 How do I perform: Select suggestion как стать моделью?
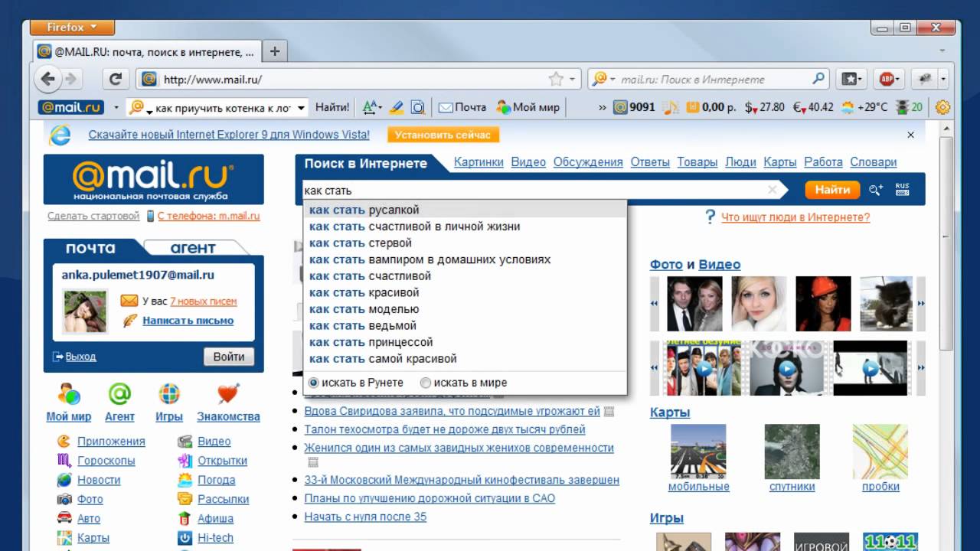465,309
